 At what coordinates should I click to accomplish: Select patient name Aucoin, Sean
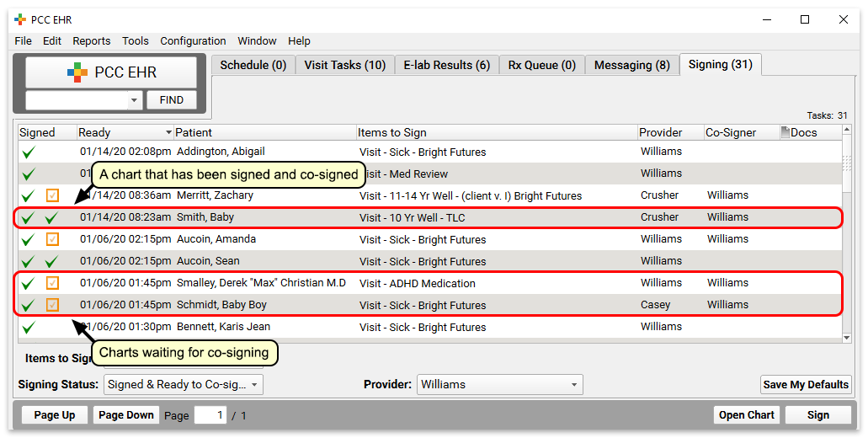208,261
